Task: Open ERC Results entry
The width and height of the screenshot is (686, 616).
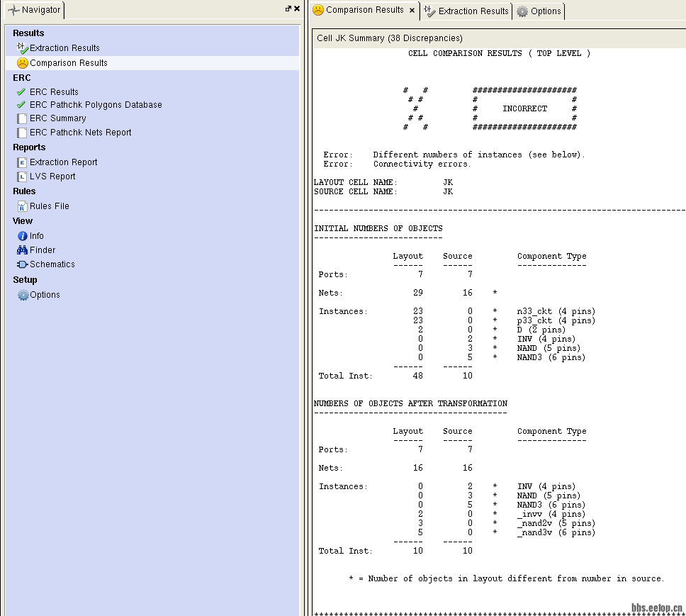Action: coord(55,92)
